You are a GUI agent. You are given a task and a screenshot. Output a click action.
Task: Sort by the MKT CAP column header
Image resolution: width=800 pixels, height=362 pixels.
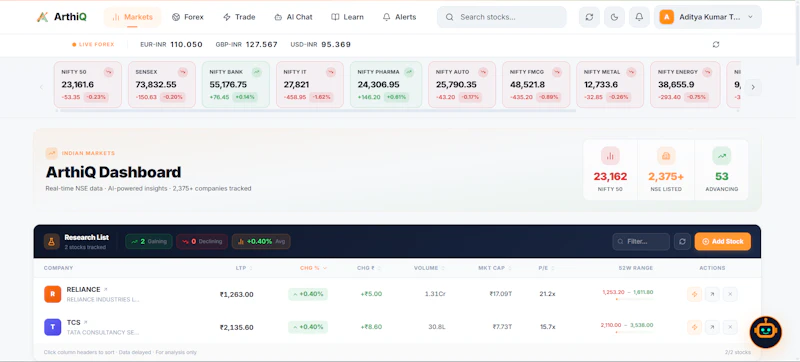[x=495, y=268]
